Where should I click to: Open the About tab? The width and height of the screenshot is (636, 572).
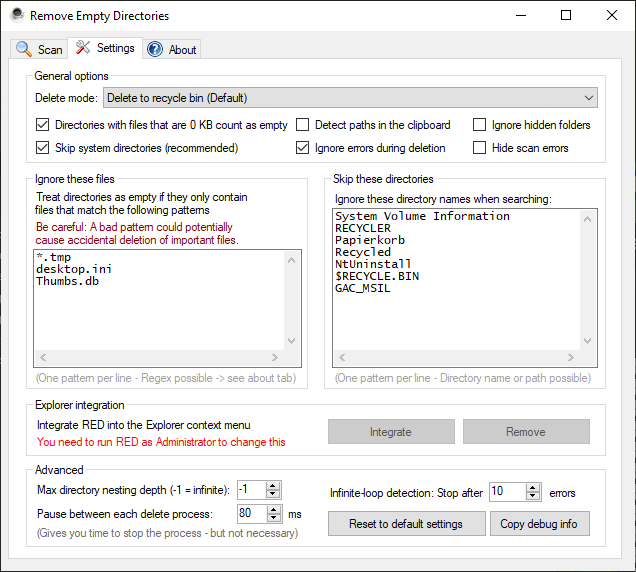tap(172, 49)
